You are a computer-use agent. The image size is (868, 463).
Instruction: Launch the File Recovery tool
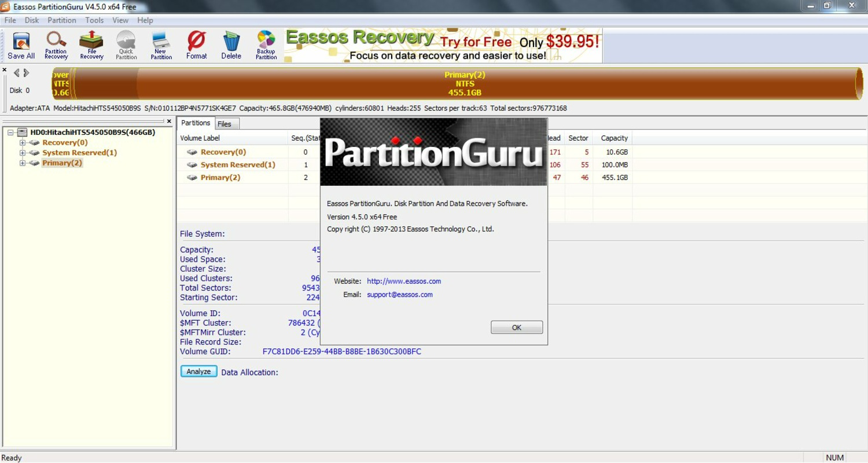pyautogui.click(x=91, y=46)
